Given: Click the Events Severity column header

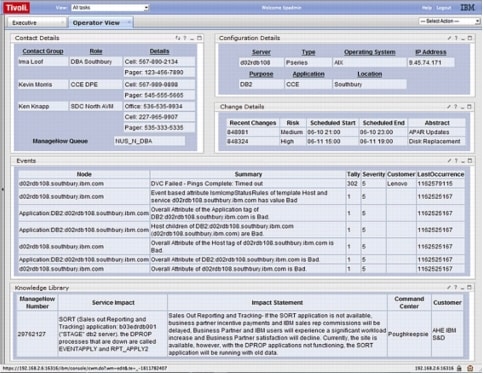Looking at the screenshot, I should [374, 174].
